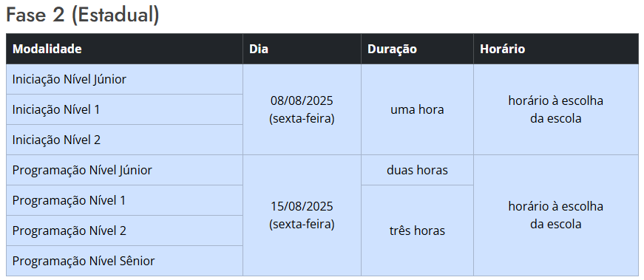This screenshot has height=280, width=644.
Task: Select the Modalidade column header
Action: (124, 49)
